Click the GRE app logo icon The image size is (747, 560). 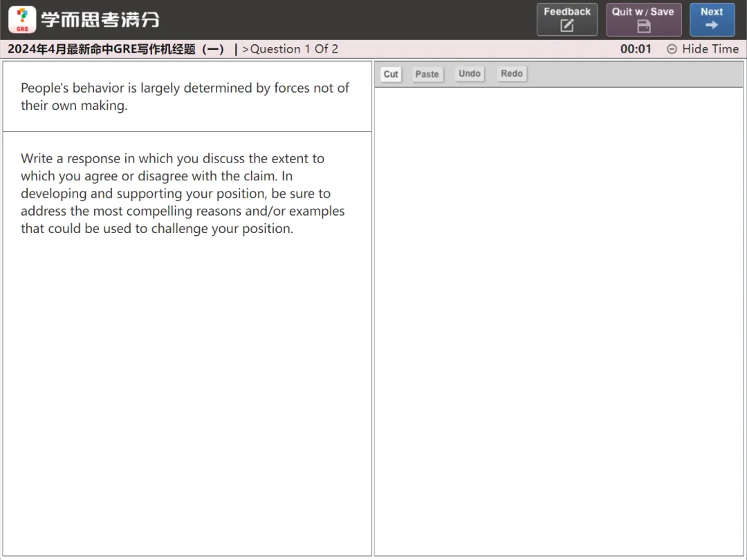(x=22, y=19)
